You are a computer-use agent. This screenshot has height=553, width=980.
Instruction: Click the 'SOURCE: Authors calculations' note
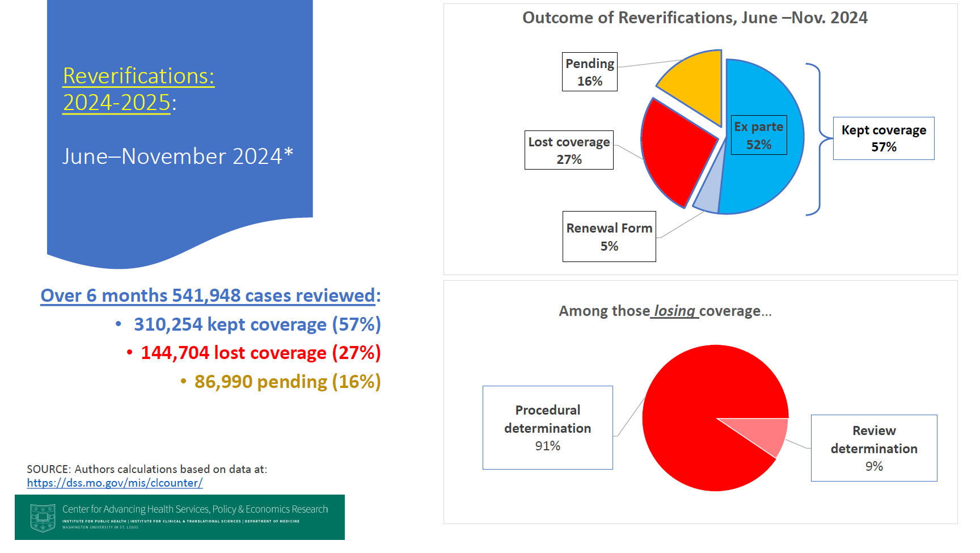(147, 469)
